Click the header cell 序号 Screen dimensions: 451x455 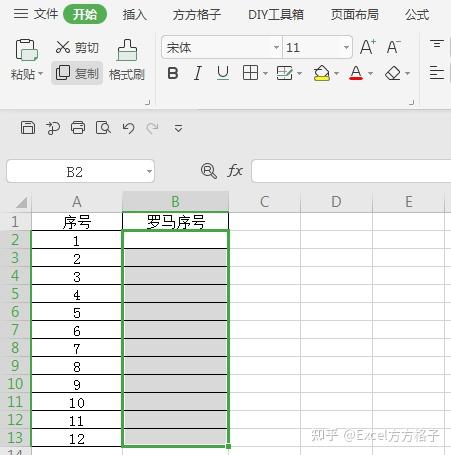77,222
